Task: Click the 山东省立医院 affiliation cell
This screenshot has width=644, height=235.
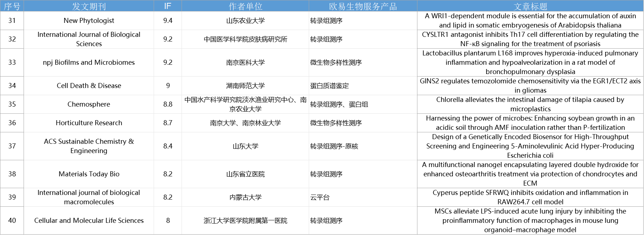Action: pos(246,174)
